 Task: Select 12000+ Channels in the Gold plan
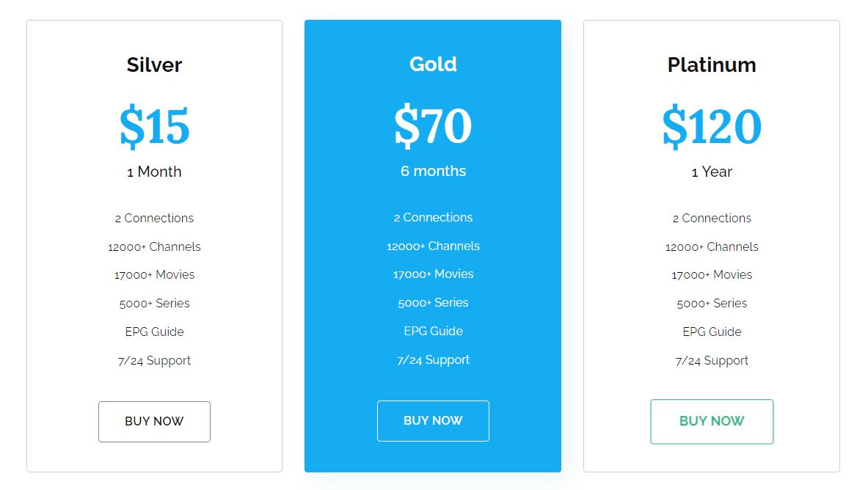pos(433,246)
